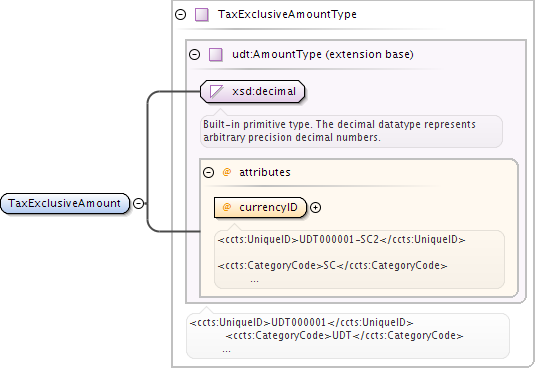Select the TaxExclusiveAmount element
The image size is (536, 369).
[65, 203]
